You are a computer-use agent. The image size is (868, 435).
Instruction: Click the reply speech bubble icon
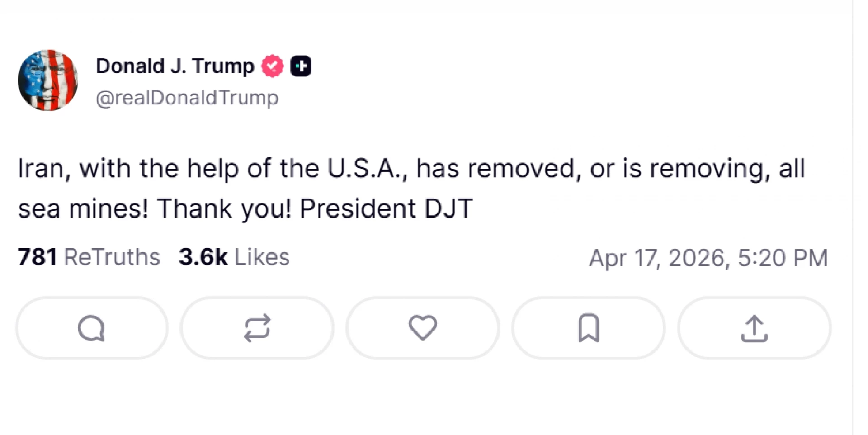(x=91, y=328)
